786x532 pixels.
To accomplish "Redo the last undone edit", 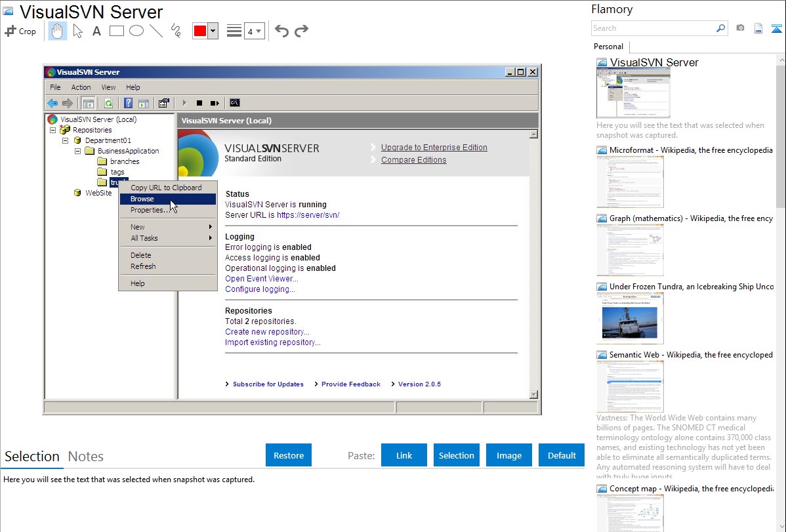I will click(301, 31).
